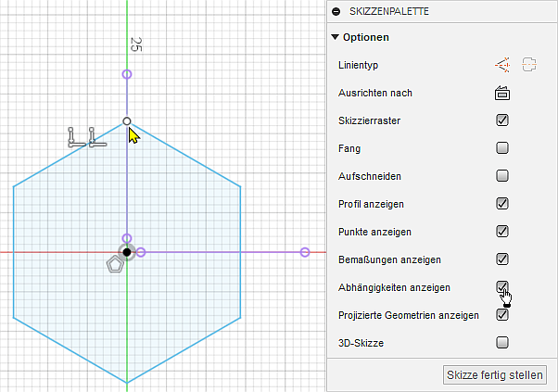
Task: Select the left perpendicular constraint glyph
Action: click(x=76, y=137)
